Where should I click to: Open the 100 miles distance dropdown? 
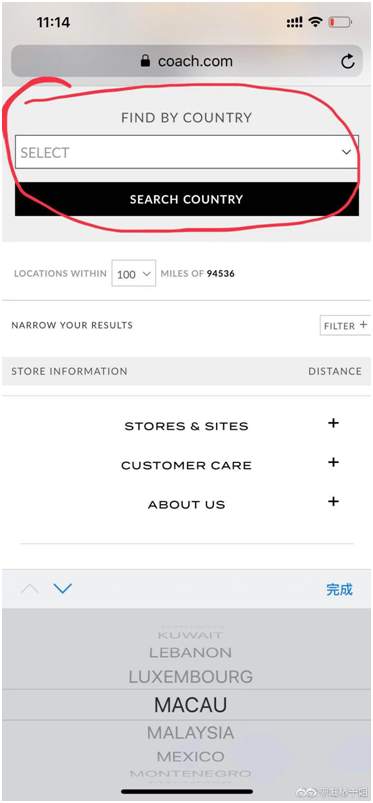tap(134, 273)
